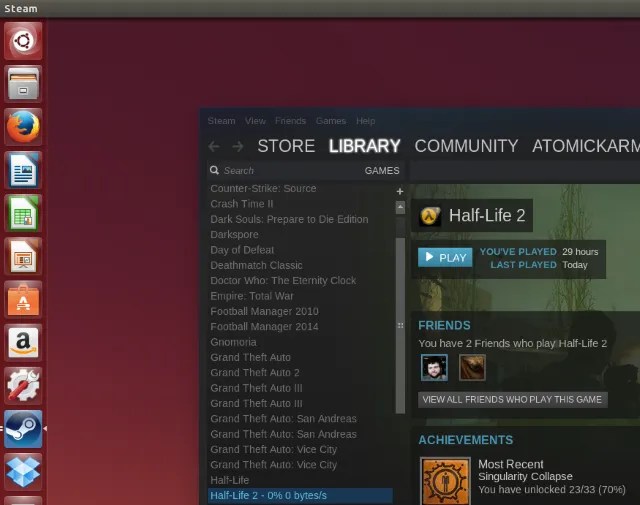Go back with the left arrow
The image size is (640, 505).
[214, 146]
